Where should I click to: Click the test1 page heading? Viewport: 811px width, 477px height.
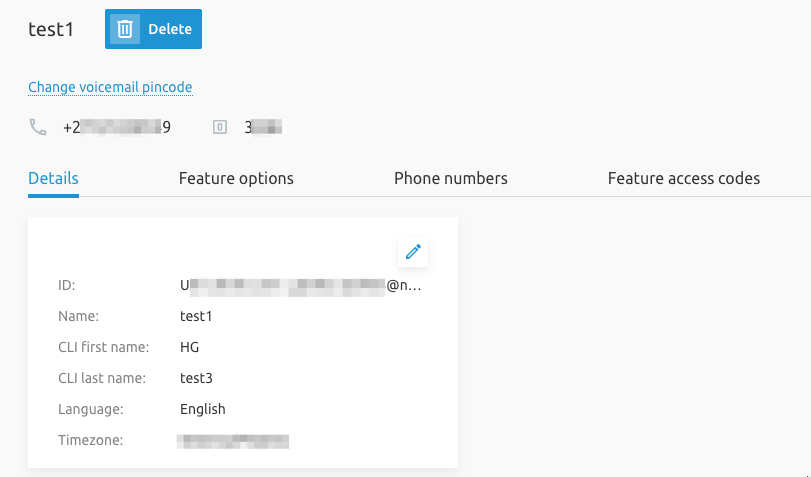[51, 29]
